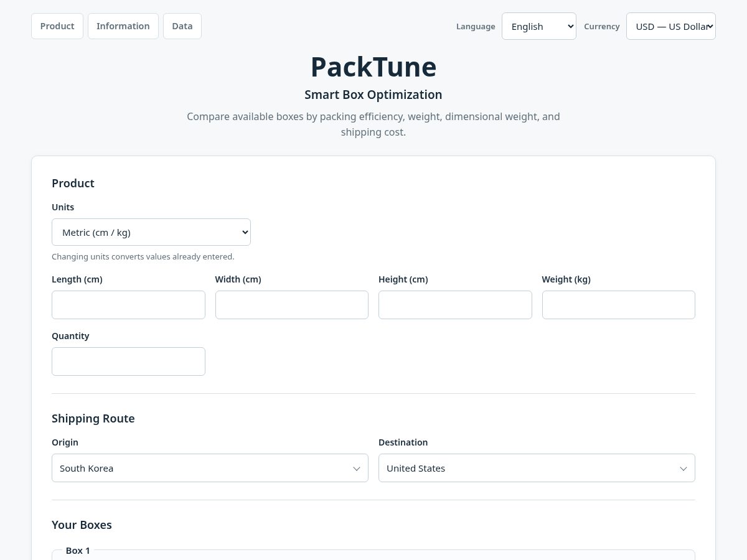Open the Information tab
The image size is (747, 560).
coord(123,26)
